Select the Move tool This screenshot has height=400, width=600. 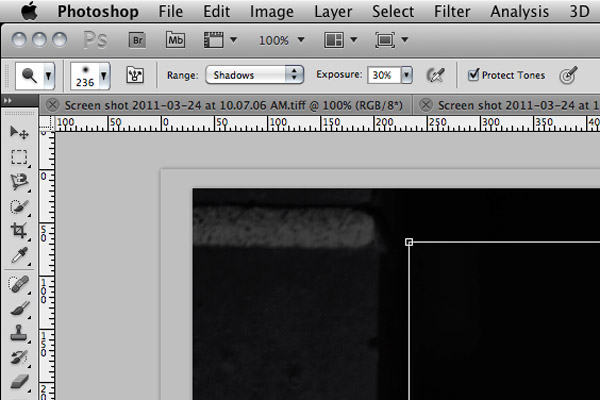pyautogui.click(x=19, y=132)
